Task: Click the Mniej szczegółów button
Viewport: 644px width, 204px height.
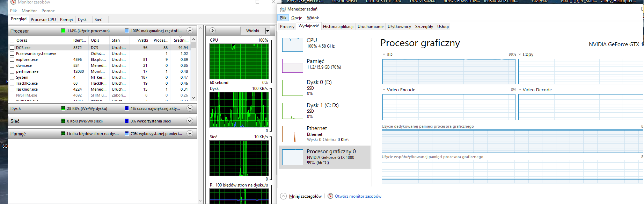Action: click(x=305, y=196)
